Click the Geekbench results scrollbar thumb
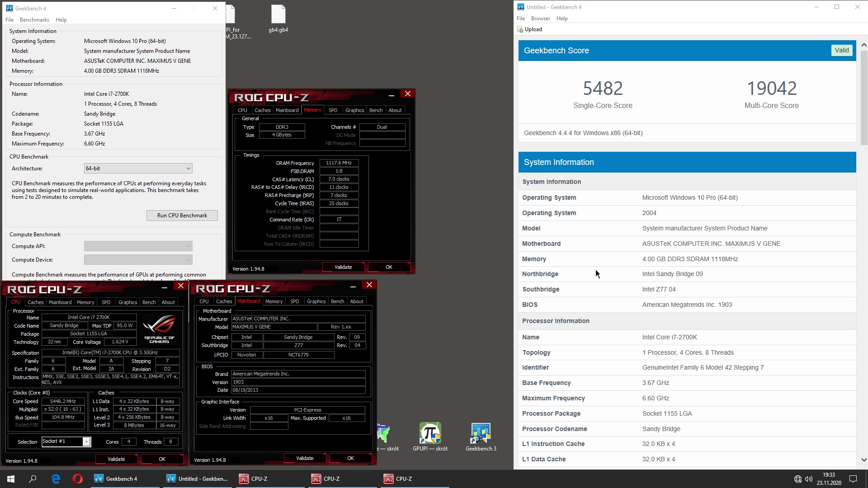 pos(864,97)
